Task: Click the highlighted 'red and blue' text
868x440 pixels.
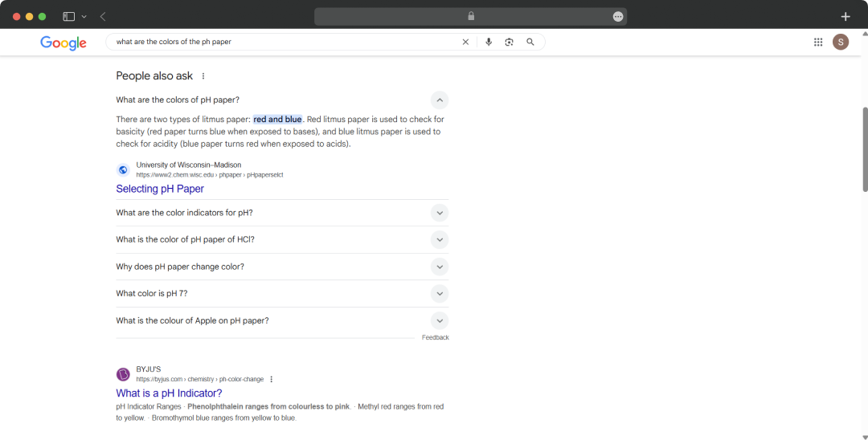Action: (x=277, y=120)
